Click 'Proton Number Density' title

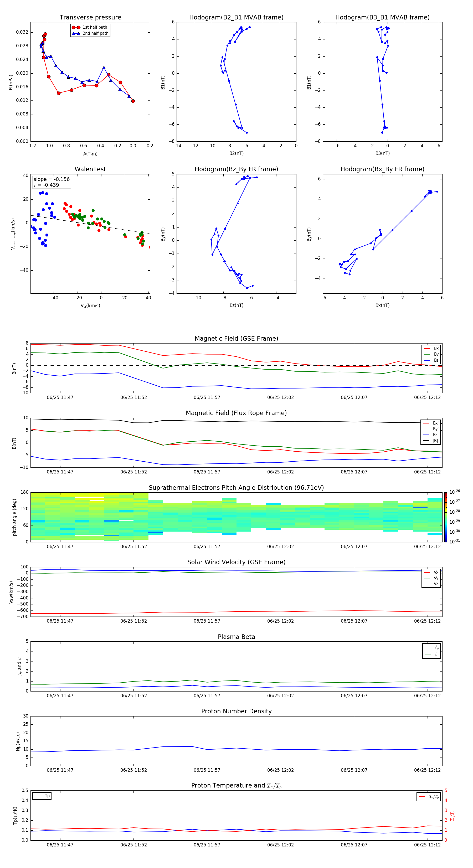pyautogui.click(x=236, y=711)
